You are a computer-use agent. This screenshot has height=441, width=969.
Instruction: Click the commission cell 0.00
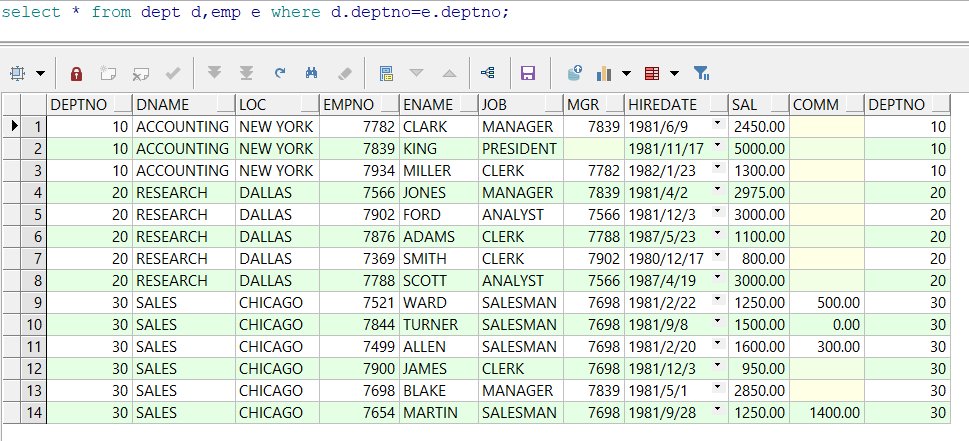(827, 325)
